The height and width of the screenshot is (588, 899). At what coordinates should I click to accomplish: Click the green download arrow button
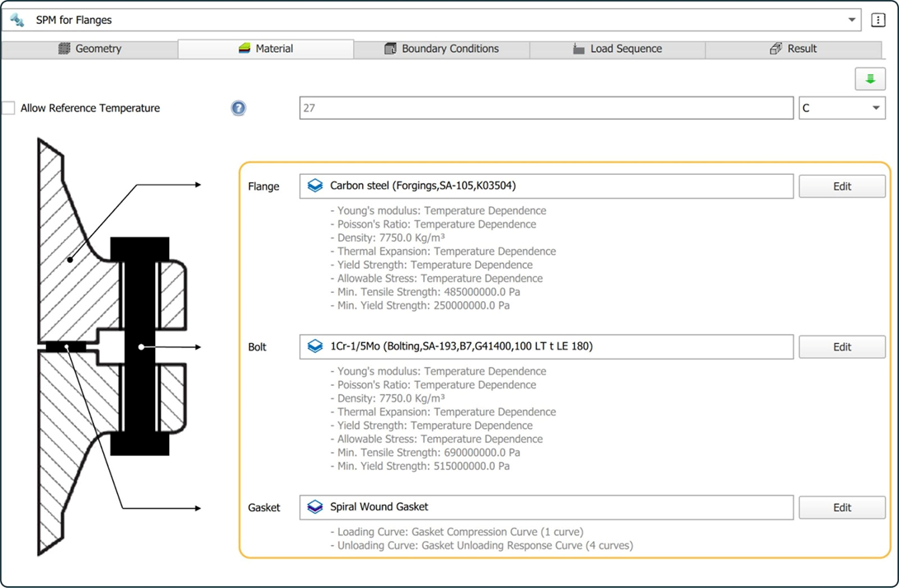[870, 79]
